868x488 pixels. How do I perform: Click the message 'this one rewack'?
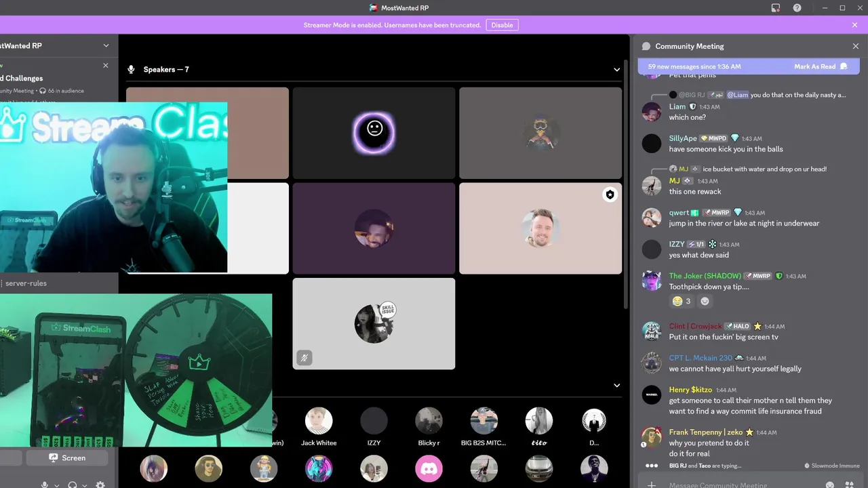[695, 191]
